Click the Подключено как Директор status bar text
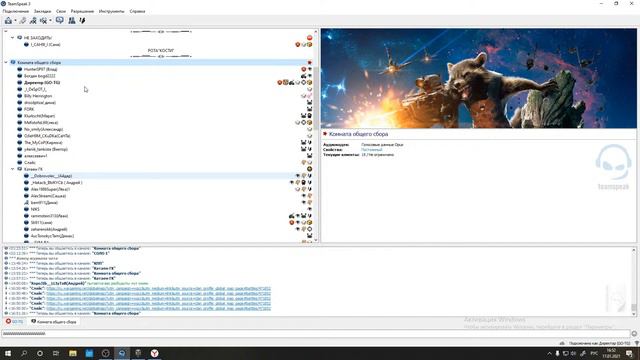Image resolution: width=640 pixels, height=360 pixels. pos(599,344)
